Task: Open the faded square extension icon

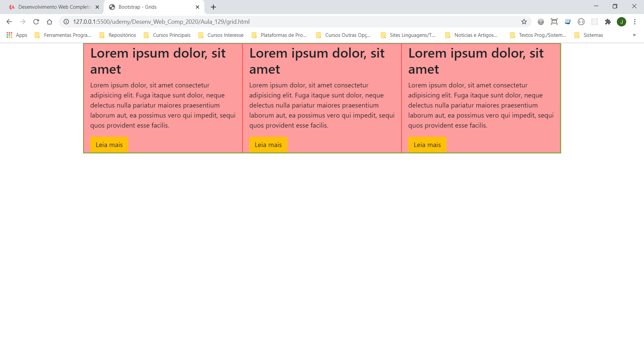Action: point(594,22)
